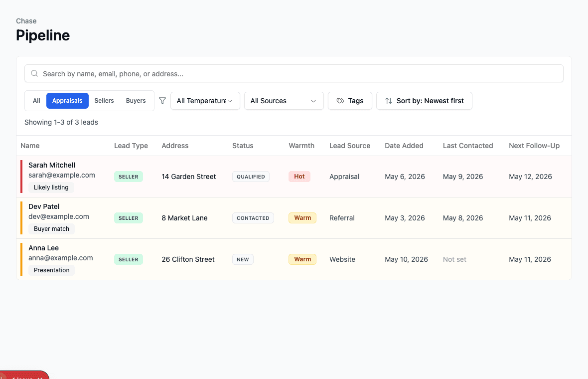This screenshot has width=588, height=379.
Task: Click the Not set last contacted cell
Action: 454,259
